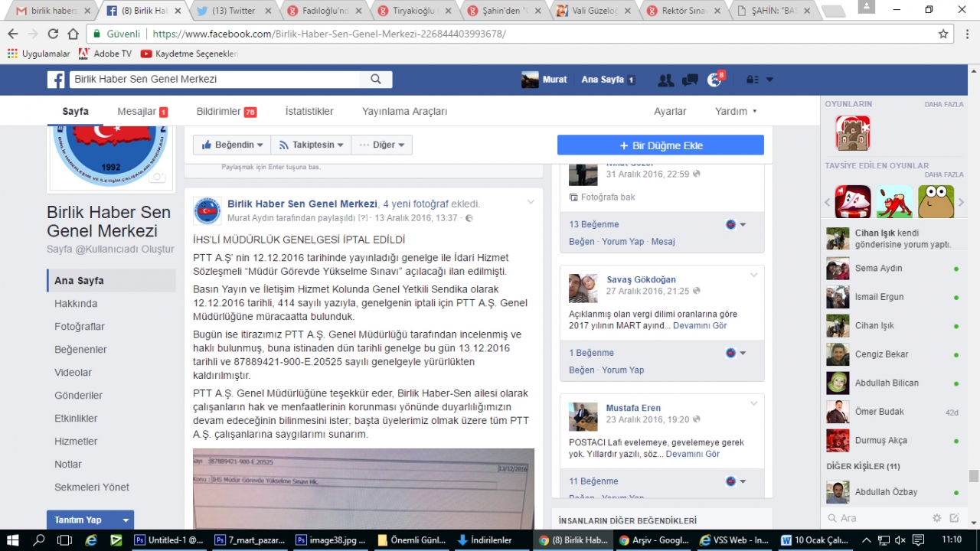Open options chevron on Savaş Gökdoğan post
Image resolution: width=980 pixels, height=551 pixels.
click(x=754, y=275)
